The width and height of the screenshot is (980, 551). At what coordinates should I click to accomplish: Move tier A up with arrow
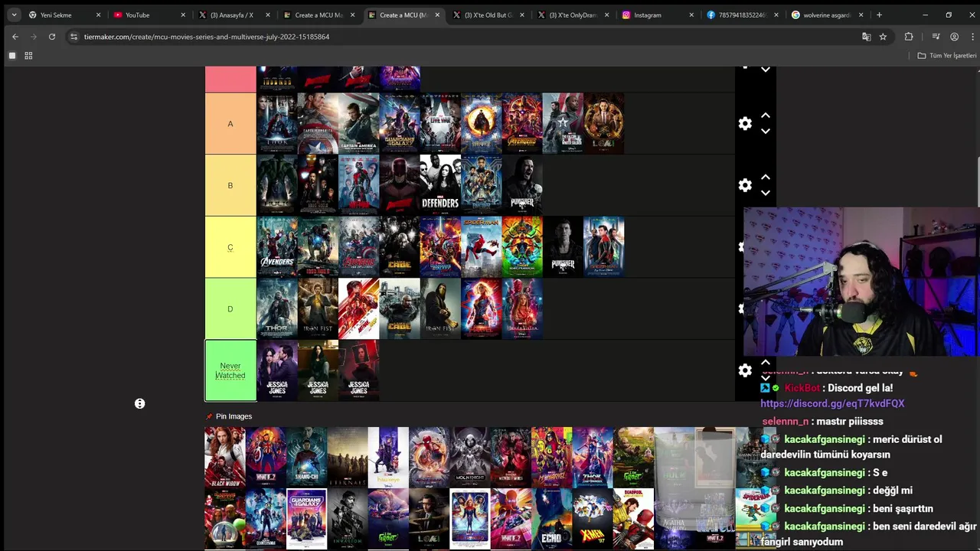(765, 116)
